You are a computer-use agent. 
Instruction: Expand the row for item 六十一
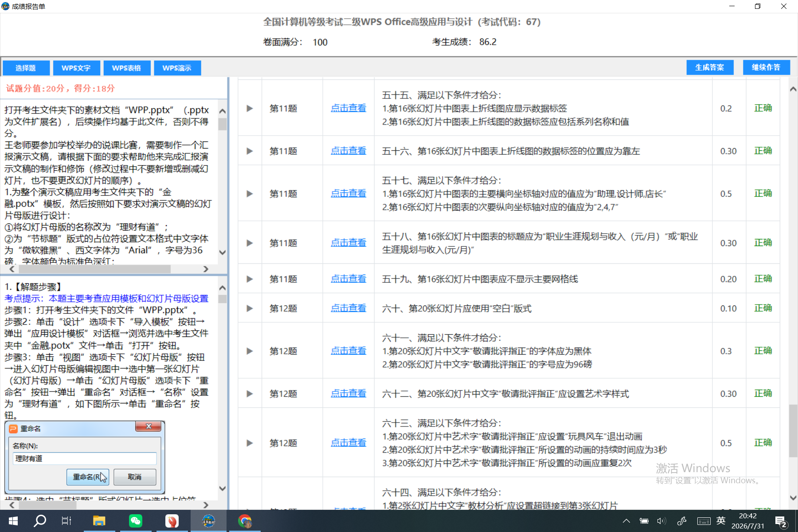click(250, 351)
